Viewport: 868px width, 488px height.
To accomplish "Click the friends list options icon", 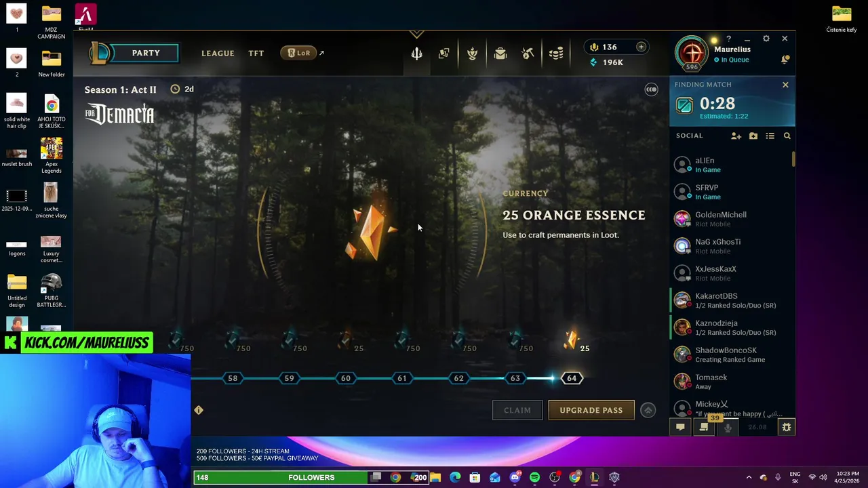I will 770,136.
